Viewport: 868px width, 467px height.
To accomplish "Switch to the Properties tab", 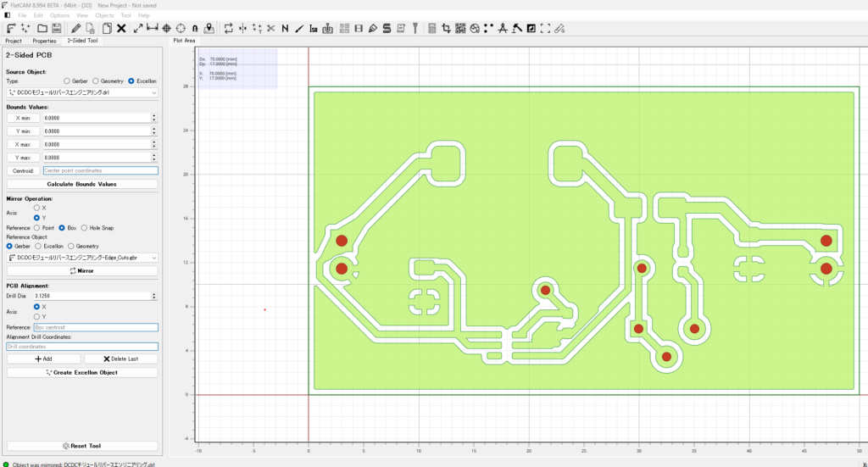I will click(x=44, y=41).
